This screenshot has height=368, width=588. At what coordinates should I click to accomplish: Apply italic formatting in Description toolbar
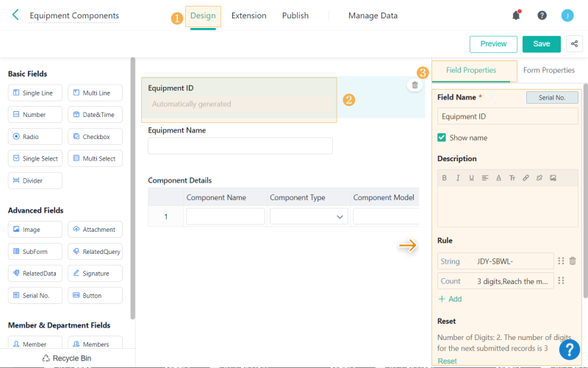(458, 177)
